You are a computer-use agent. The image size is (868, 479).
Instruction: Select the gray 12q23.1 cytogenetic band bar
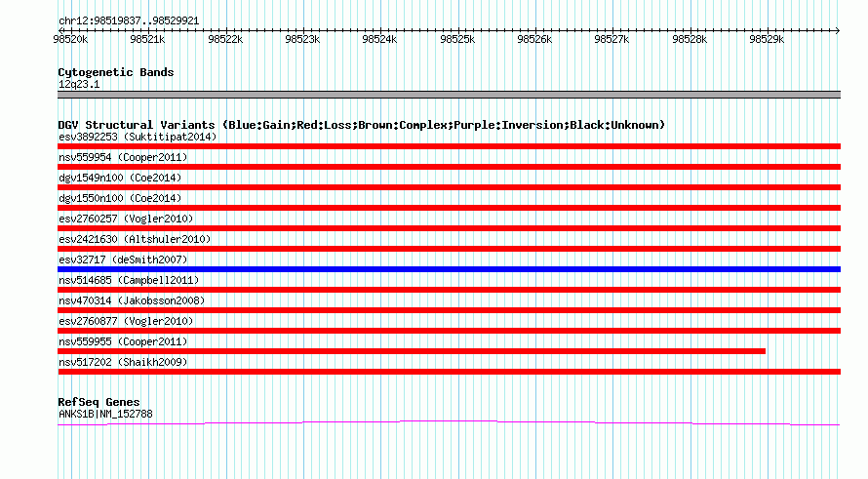tap(449, 95)
